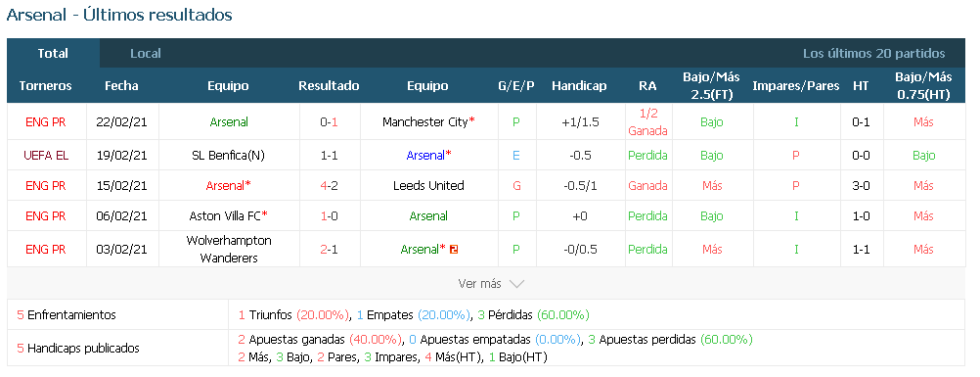The width and height of the screenshot is (980, 377).
Task: Open the Los últimos 20 partidos selector
Action: (873, 53)
